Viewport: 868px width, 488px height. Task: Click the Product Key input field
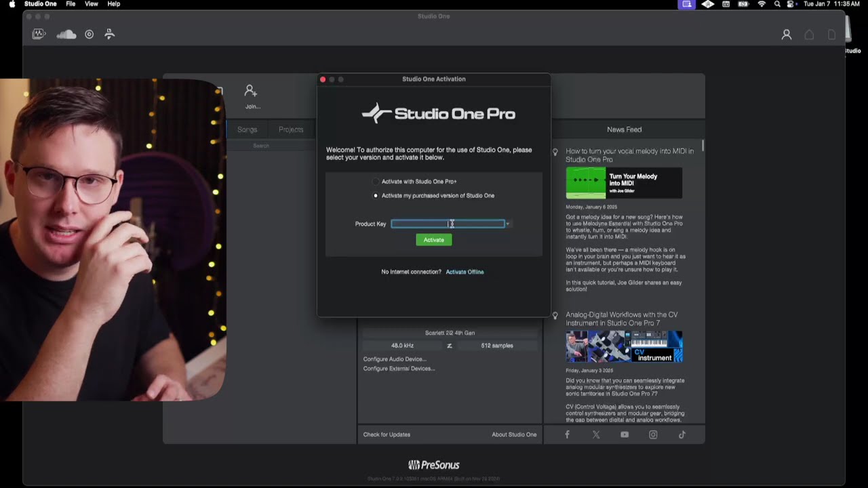(448, 224)
